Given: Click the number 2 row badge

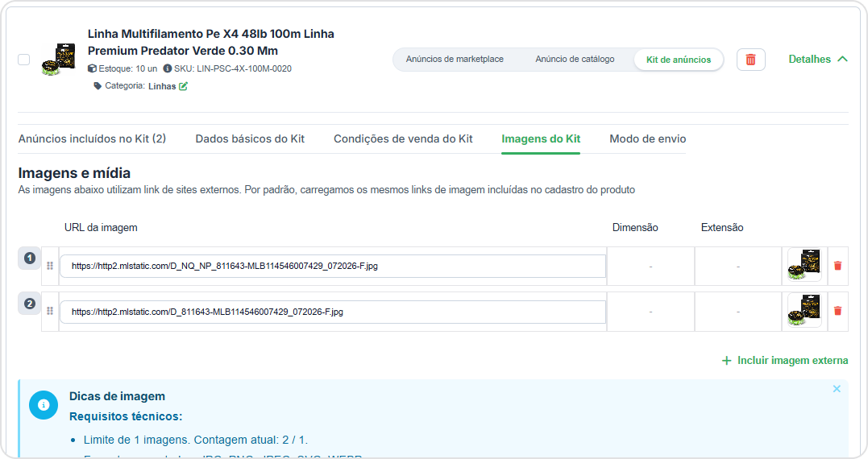Looking at the screenshot, I should pyautogui.click(x=30, y=304).
